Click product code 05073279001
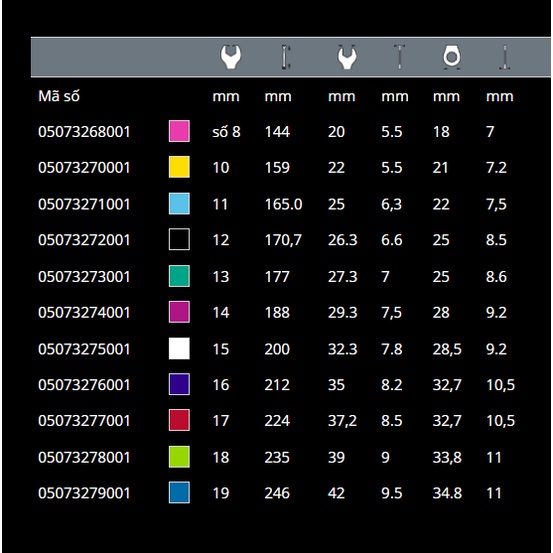 click(x=84, y=493)
